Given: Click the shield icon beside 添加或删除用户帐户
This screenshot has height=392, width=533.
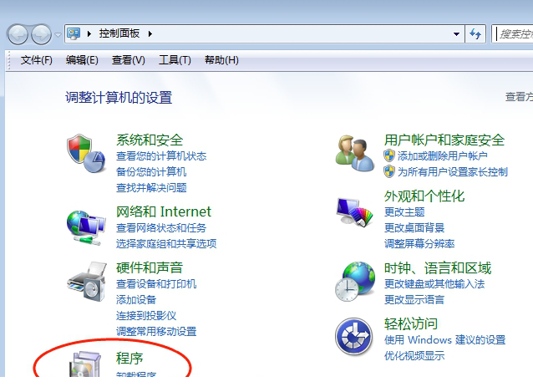Looking at the screenshot, I should click(389, 156).
